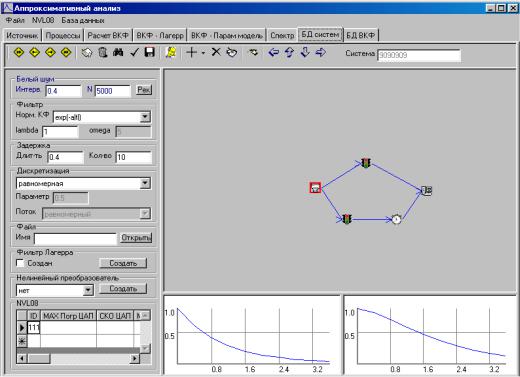Go to first record with leftmost yellow diamond

click(19, 52)
